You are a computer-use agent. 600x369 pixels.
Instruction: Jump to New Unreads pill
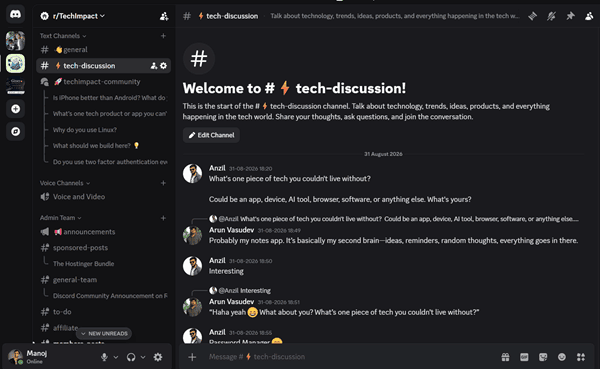coord(104,334)
